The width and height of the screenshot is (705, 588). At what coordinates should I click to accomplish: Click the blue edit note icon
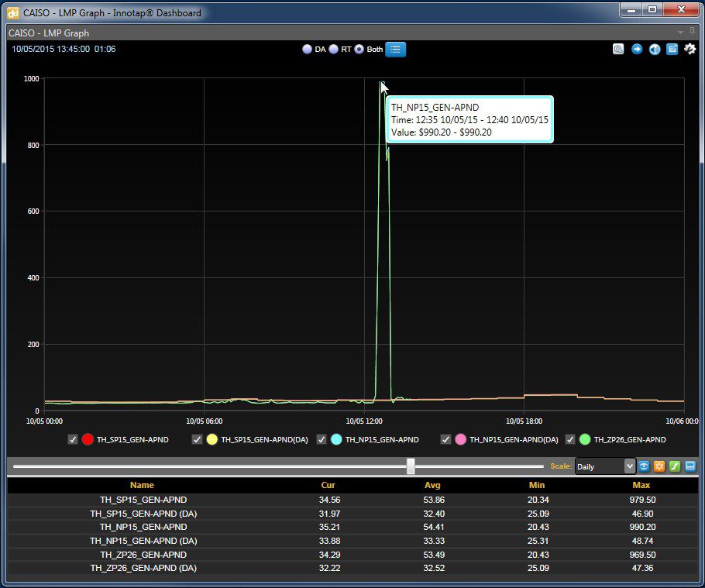672,49
